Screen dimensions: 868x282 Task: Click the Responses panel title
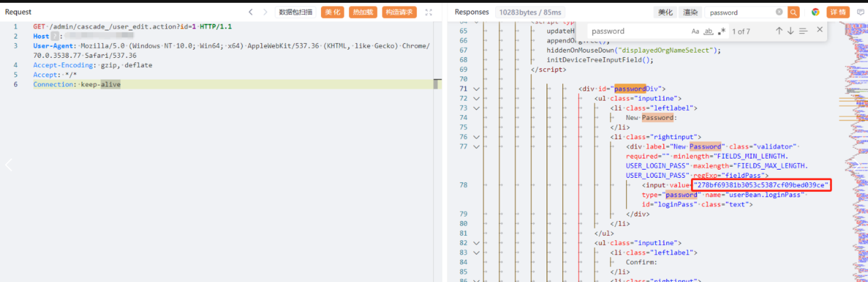point(472,12)
